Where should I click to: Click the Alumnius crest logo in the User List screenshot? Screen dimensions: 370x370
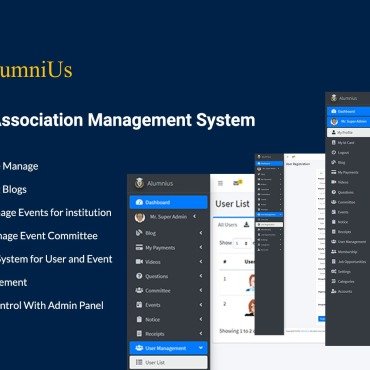point(139,183)
